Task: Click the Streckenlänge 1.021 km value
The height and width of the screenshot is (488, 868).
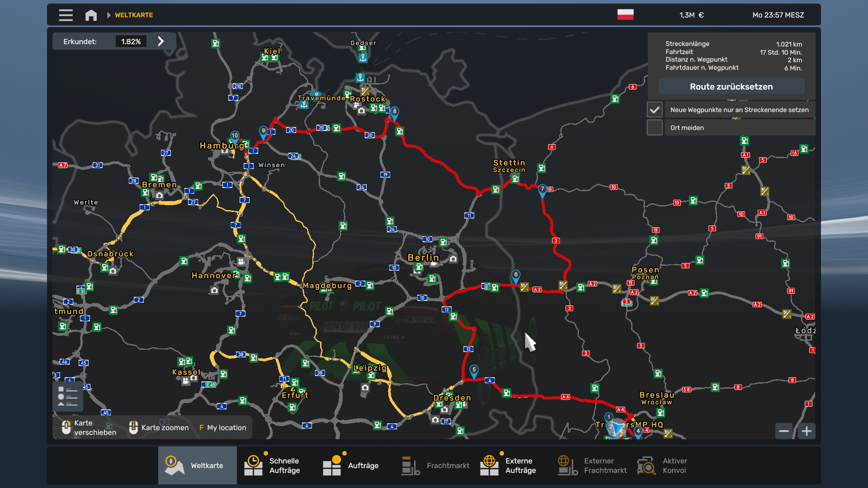Action: tap(789, 44)
